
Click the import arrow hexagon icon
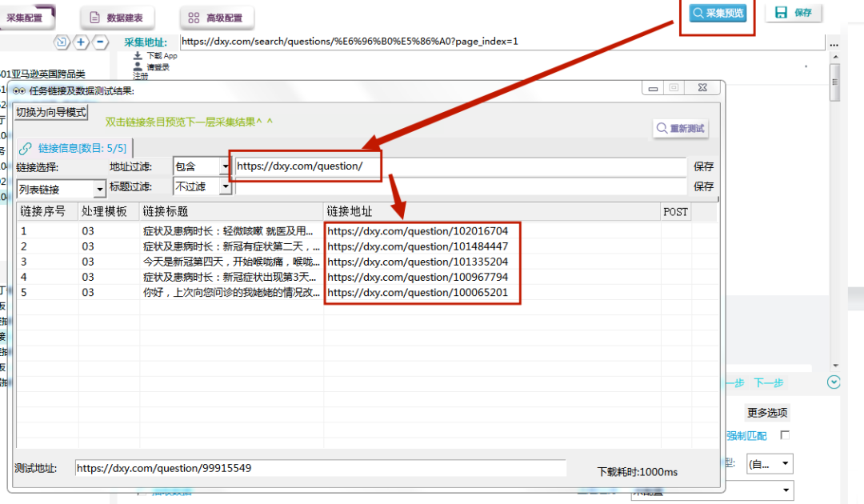click(61, 42)
